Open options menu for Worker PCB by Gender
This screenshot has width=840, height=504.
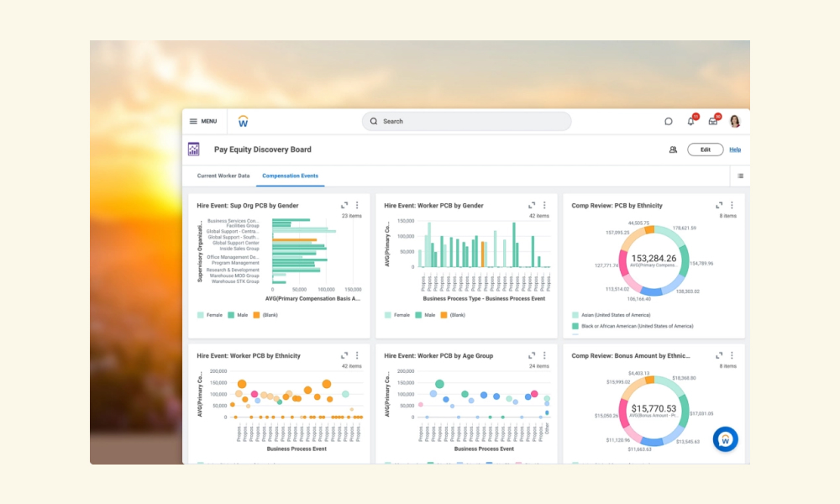coord(545,205)
